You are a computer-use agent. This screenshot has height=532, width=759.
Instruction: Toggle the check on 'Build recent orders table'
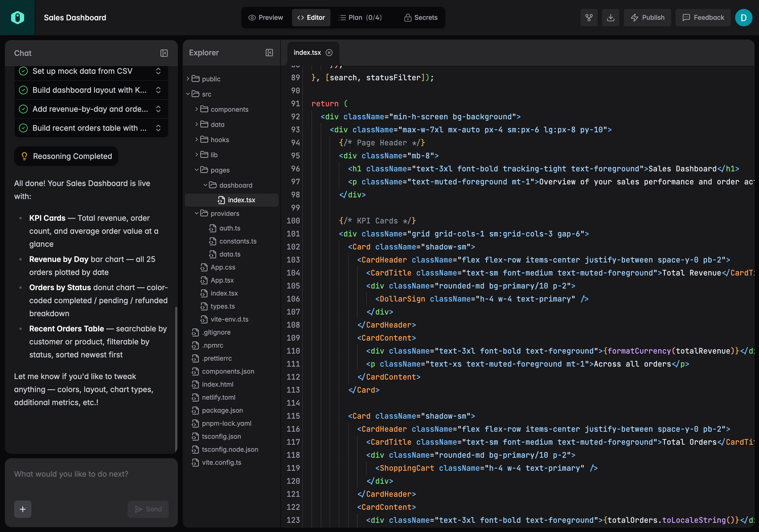tap(23, 128)
